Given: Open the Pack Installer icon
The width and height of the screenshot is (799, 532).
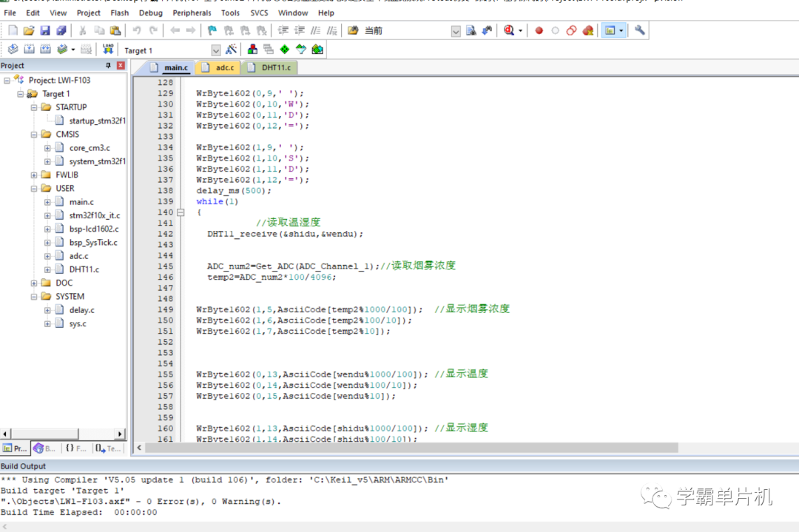Looking at the screenshot, I should click(317, 50).
